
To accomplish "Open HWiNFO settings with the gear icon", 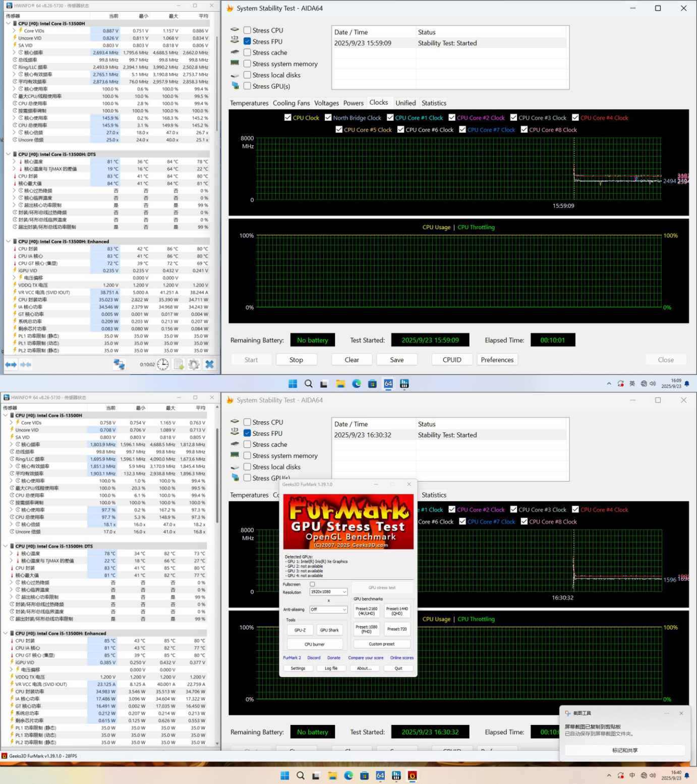I will tap(194, 364).
